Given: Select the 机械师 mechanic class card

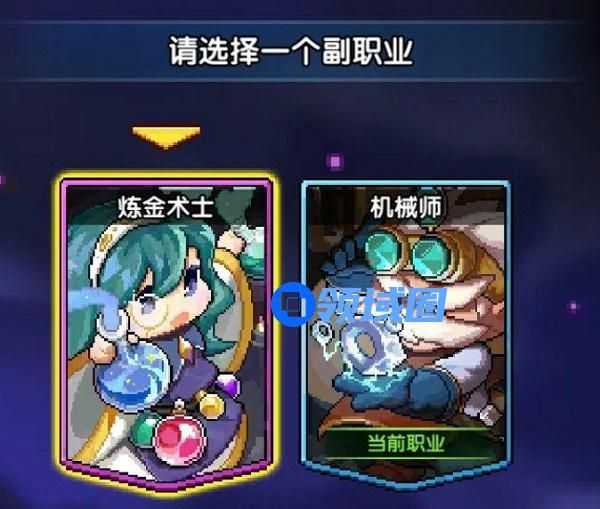Looking at the screenshot, I should [405, 333].
